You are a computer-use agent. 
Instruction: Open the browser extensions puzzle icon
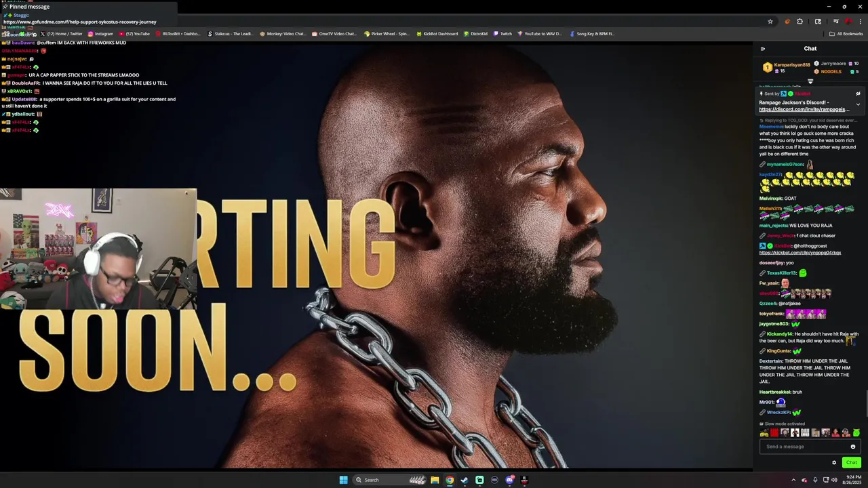800,21
